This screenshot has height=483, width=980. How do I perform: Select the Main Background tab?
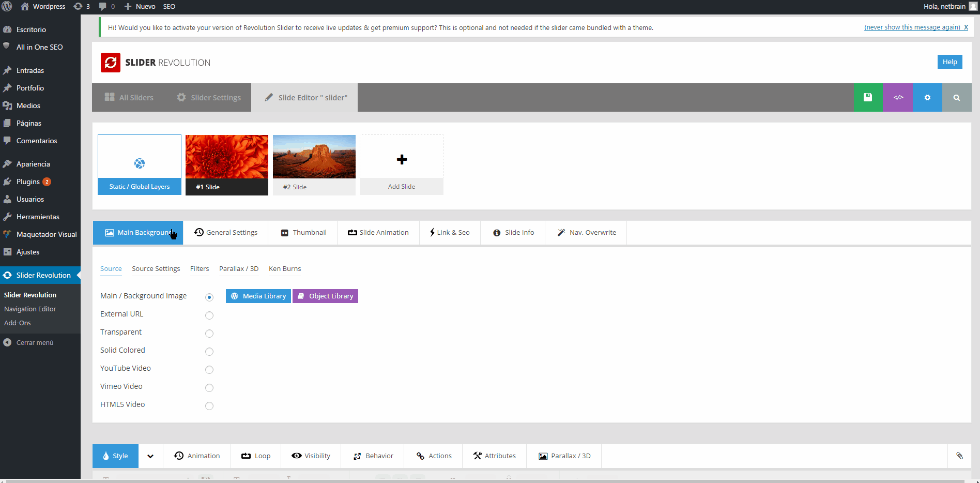[138, 233]
